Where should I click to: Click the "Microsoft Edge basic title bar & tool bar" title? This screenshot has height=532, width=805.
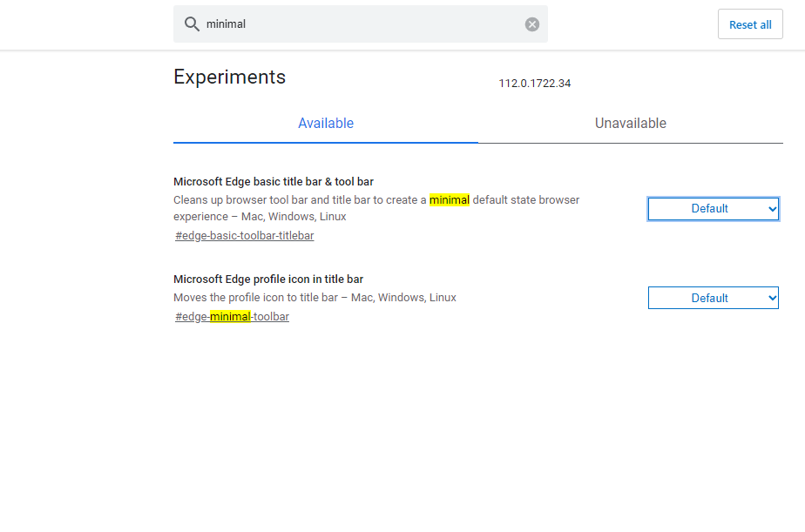tap(274, 182)
